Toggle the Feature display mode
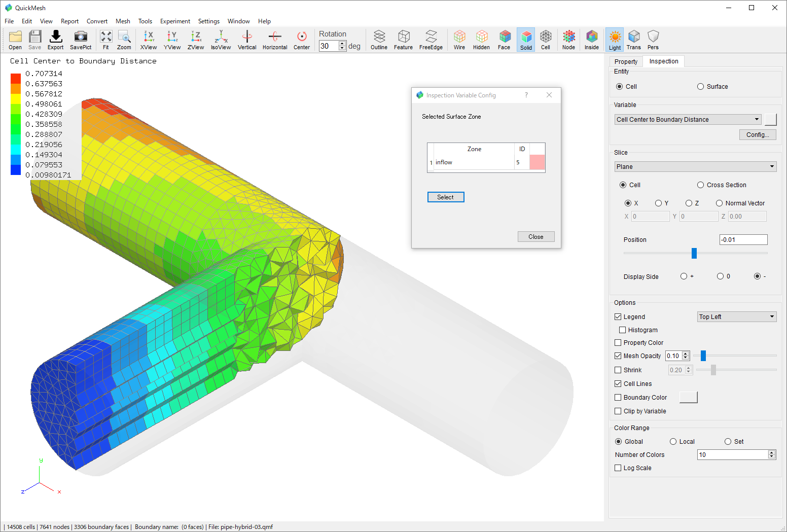 click(x=403, y=40)
